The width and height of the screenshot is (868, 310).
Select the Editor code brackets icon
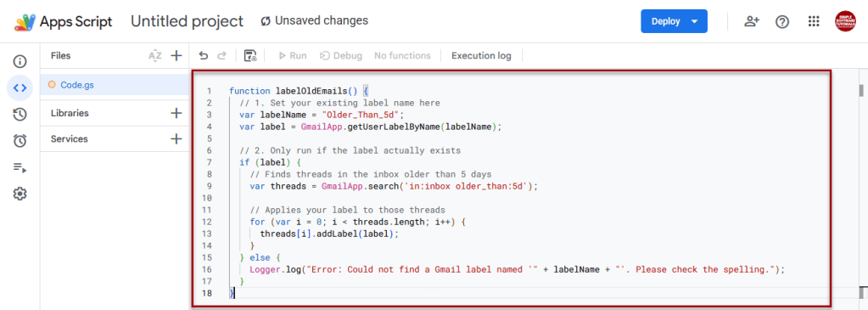pos(20,87)
